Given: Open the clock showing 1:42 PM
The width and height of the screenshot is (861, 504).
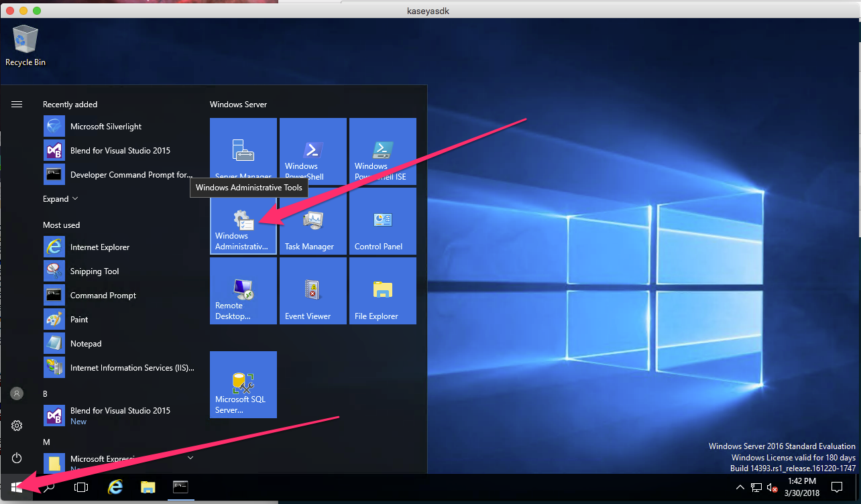Looking at the screenshot, I should coord(802,487).
